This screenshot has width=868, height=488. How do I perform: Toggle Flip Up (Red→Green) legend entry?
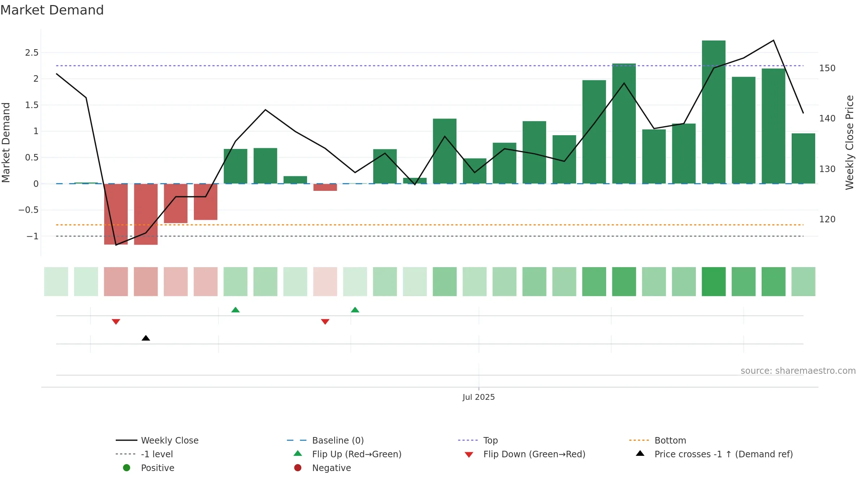[348, 454]
